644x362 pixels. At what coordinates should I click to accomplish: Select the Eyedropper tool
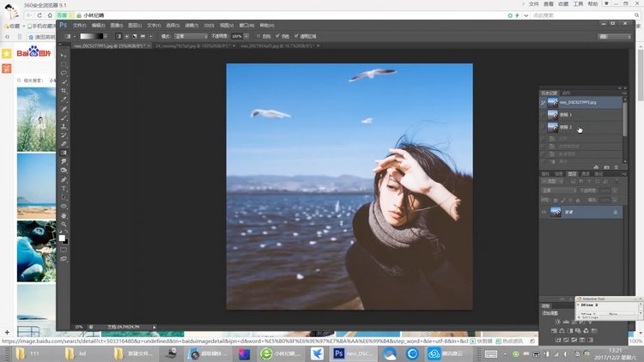click(x=64, y=100)
